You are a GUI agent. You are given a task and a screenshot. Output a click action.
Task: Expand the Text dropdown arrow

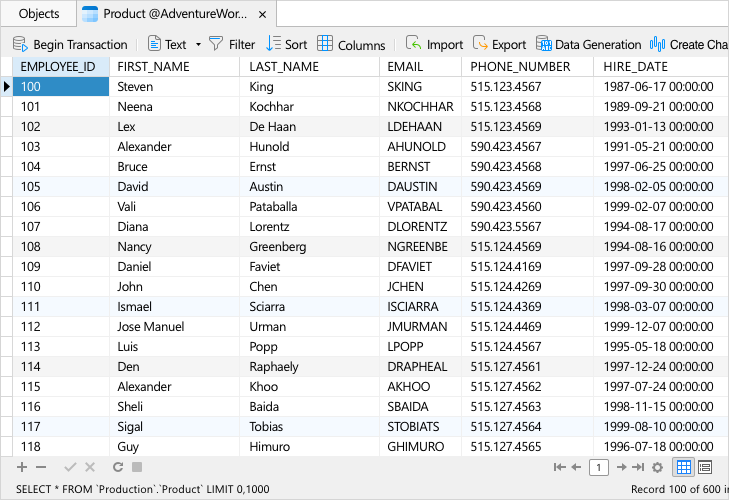coord(199,45)
